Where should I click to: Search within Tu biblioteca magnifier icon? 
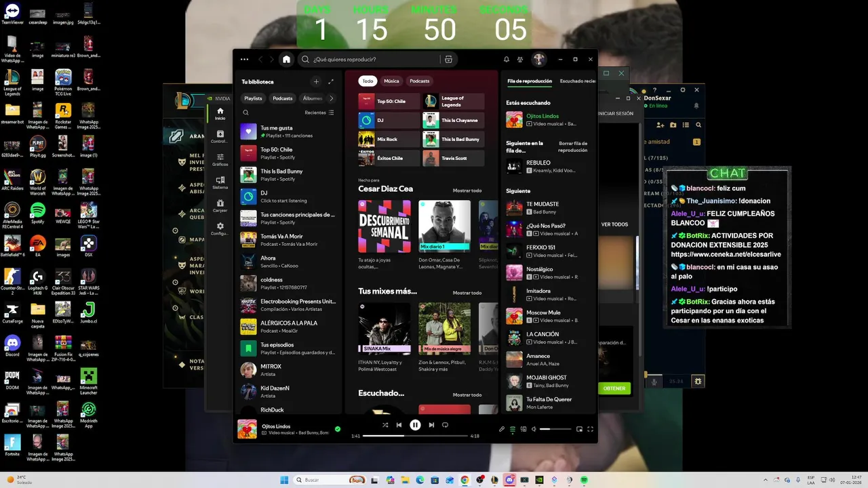tap(246, 113)
